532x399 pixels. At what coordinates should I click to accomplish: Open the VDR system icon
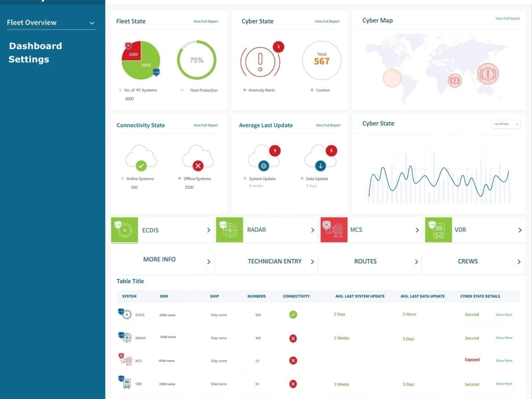click(x=438, y=230)
